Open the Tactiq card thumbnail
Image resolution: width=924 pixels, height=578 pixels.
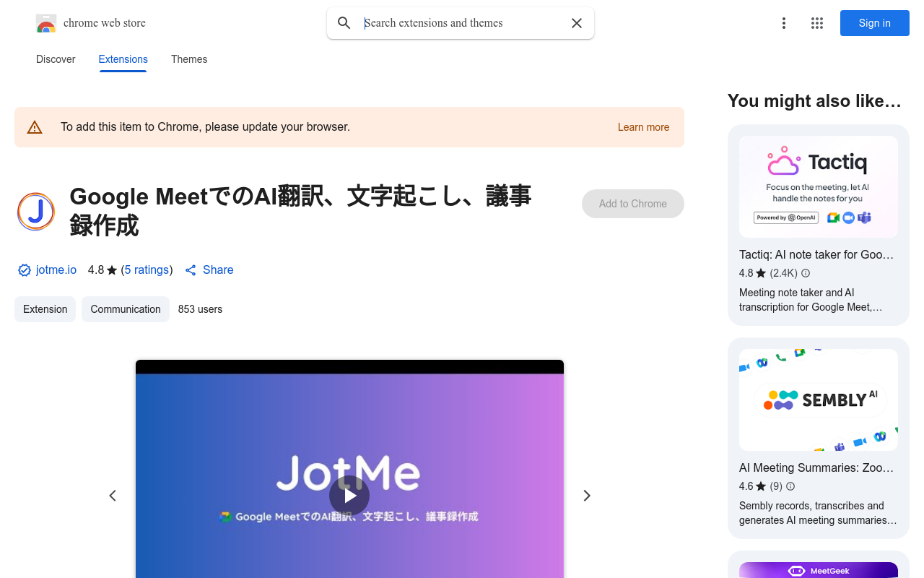click(x=819, y=187)
